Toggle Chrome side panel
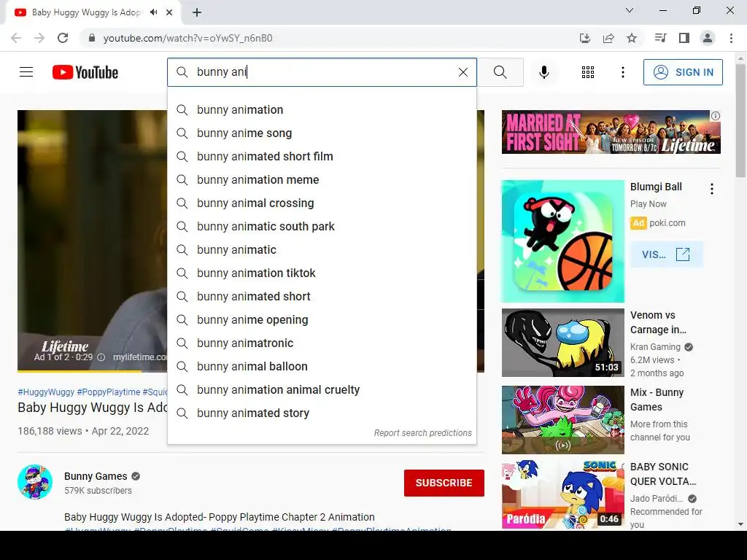This screenshot has width=747, height=560. (684, 38)
